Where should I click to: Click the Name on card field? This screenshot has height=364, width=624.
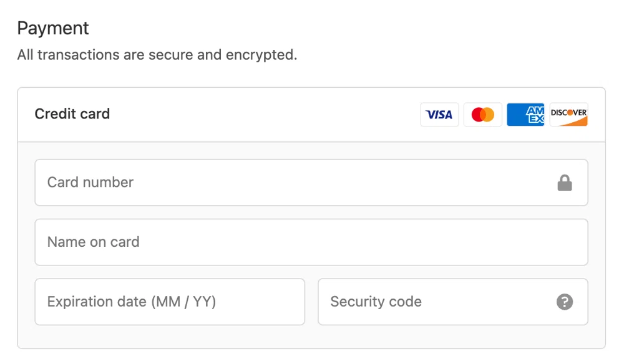(x=250, y=242)
